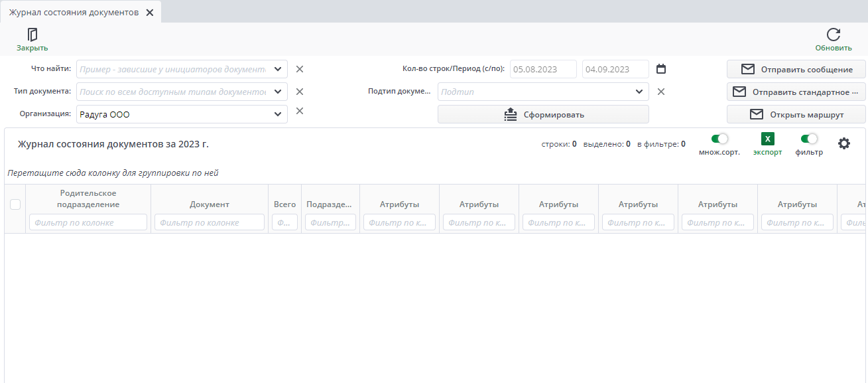Check the select-all rows checkbox in header
The width and height of the screenshot is (868, 383).
(x=15, y=204)
